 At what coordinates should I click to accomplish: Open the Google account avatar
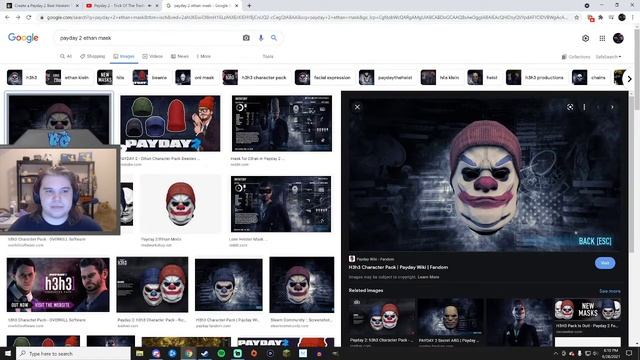[x=618, y=38]
